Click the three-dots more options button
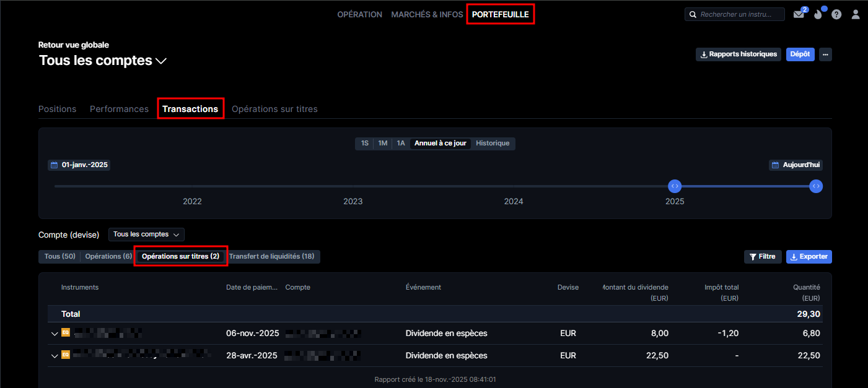Screen dimensions: 868x388 (x=825, y=54)
